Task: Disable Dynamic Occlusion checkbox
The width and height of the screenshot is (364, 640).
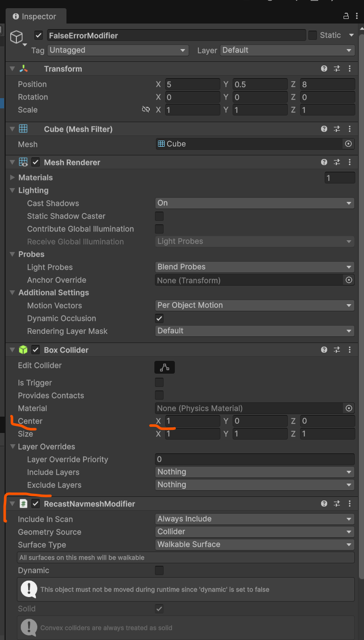Action: coord(160,318)
